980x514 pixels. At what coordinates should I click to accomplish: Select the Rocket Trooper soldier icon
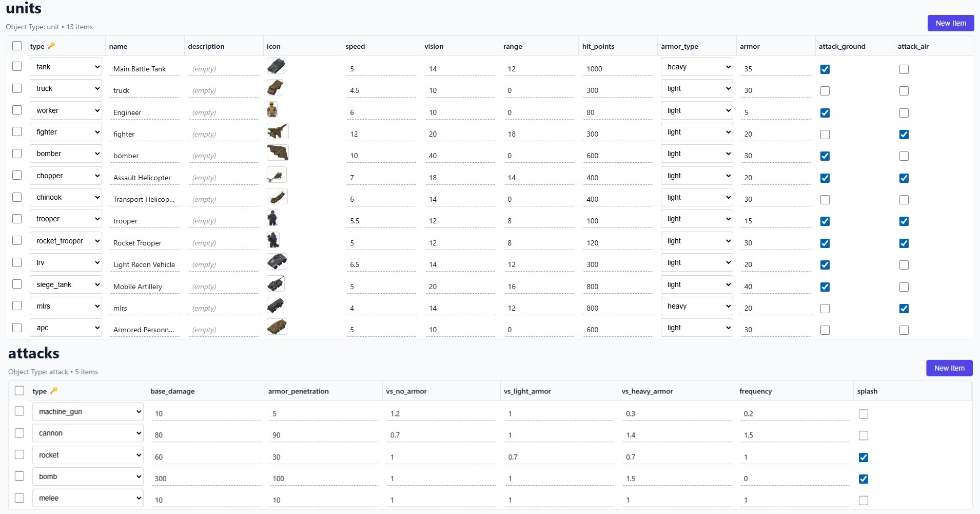click(x=273, y=240)
